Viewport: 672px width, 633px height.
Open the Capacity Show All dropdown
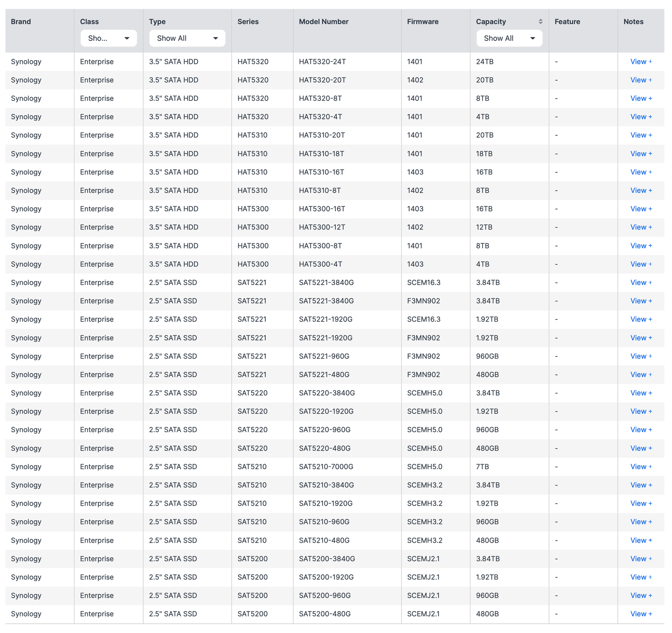click(509, 38)
